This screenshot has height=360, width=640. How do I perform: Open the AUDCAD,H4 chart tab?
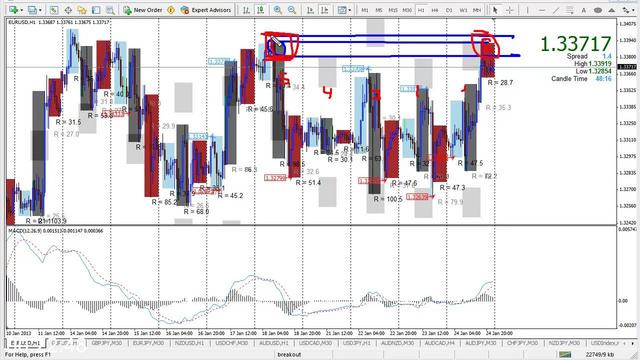(440, 343)
